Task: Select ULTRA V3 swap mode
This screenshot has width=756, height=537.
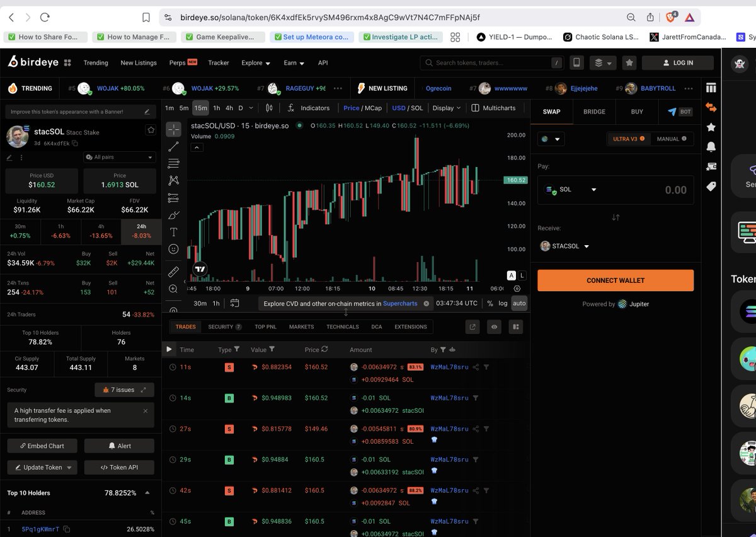Action: click(629, 139)
